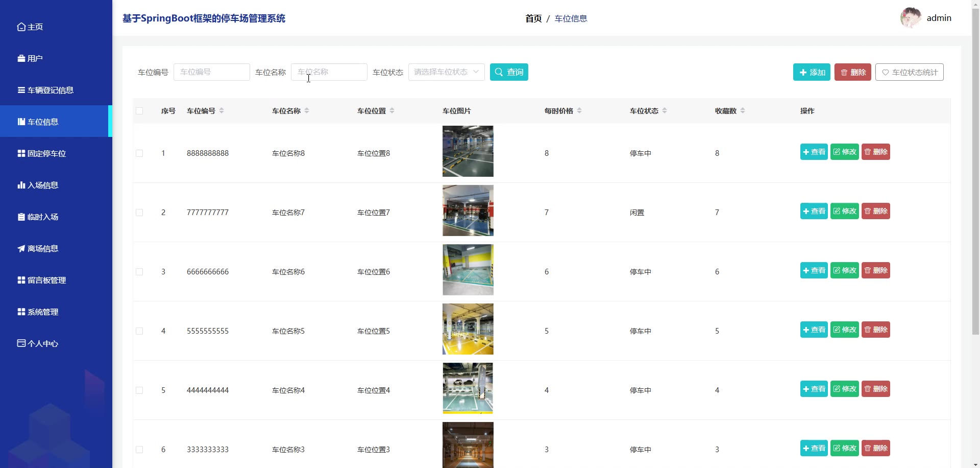Open the 车位状态 dropdown filter
Viewport: 980px width, 468px height.
point(446,72)
